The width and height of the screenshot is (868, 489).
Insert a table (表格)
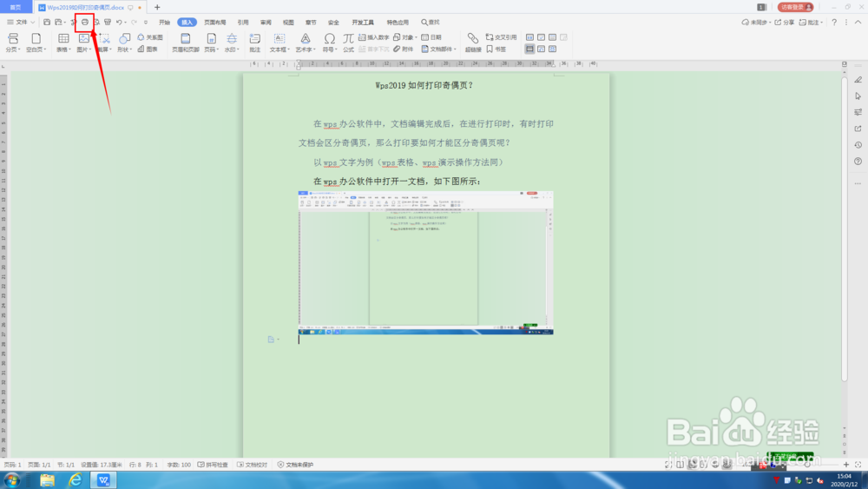(x=63, y=43)
